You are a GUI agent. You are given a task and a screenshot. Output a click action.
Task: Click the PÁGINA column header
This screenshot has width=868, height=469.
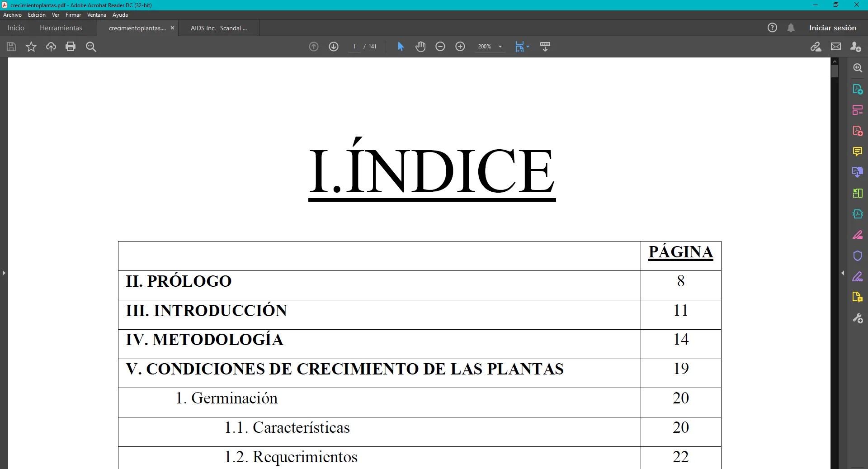(x=681, y=252)
